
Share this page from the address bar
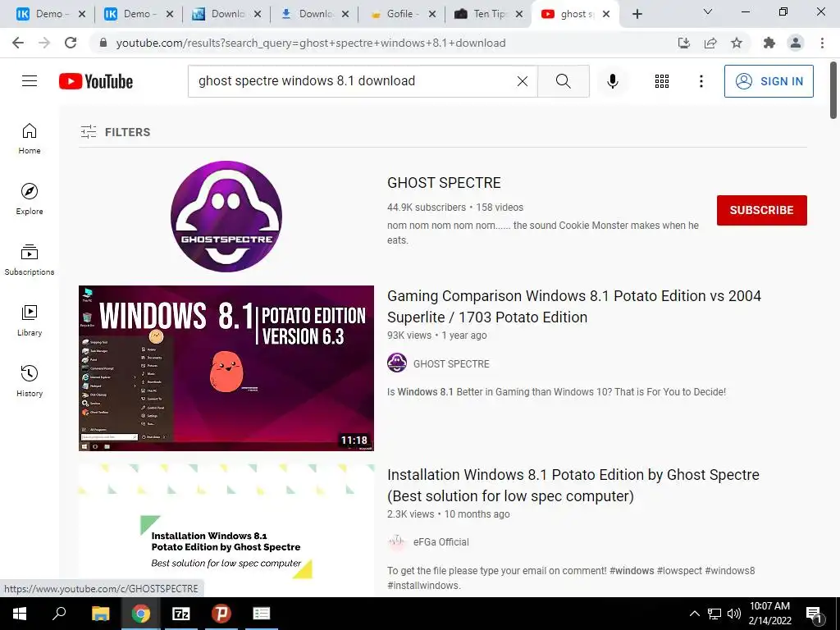click(x=710, y=43)
